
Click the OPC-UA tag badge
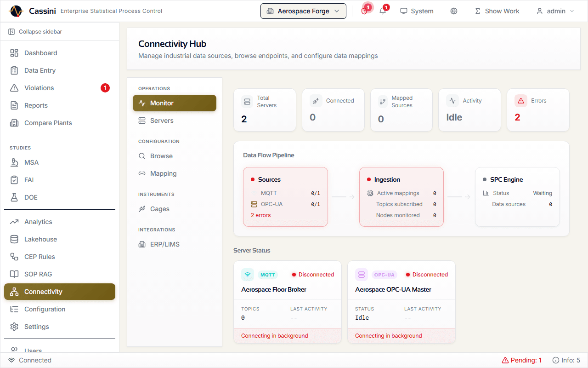(x=384, y=275)
